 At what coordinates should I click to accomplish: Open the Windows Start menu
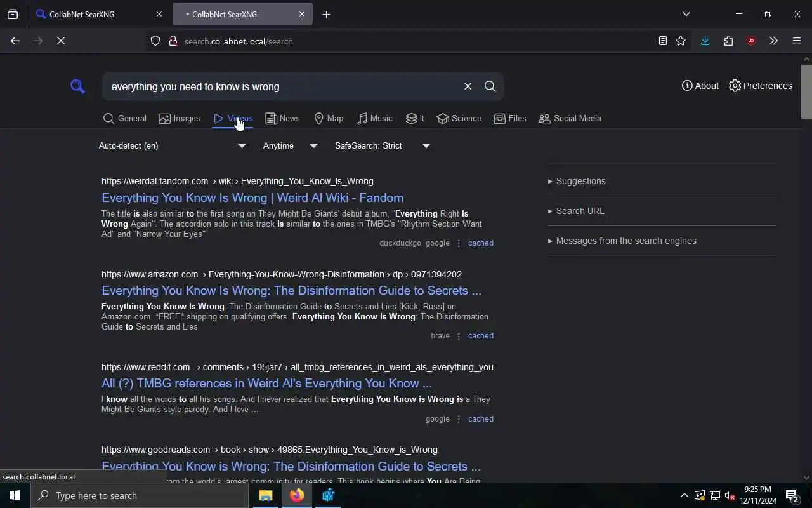15,495
